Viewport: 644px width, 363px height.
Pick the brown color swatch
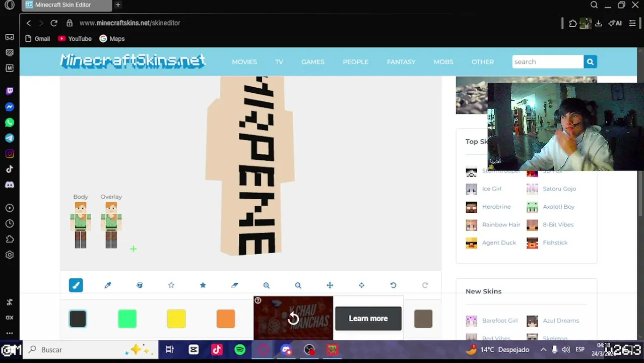[x=423, y=319]
